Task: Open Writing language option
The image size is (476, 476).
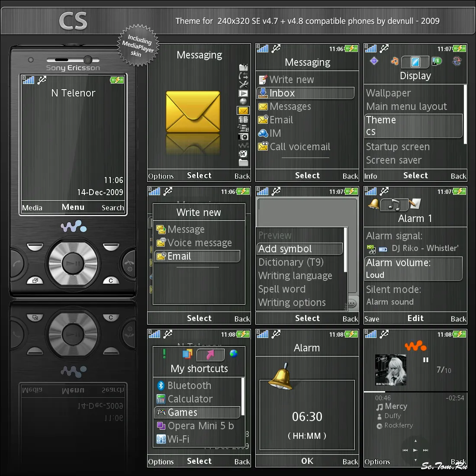Action: click(295, 276)
